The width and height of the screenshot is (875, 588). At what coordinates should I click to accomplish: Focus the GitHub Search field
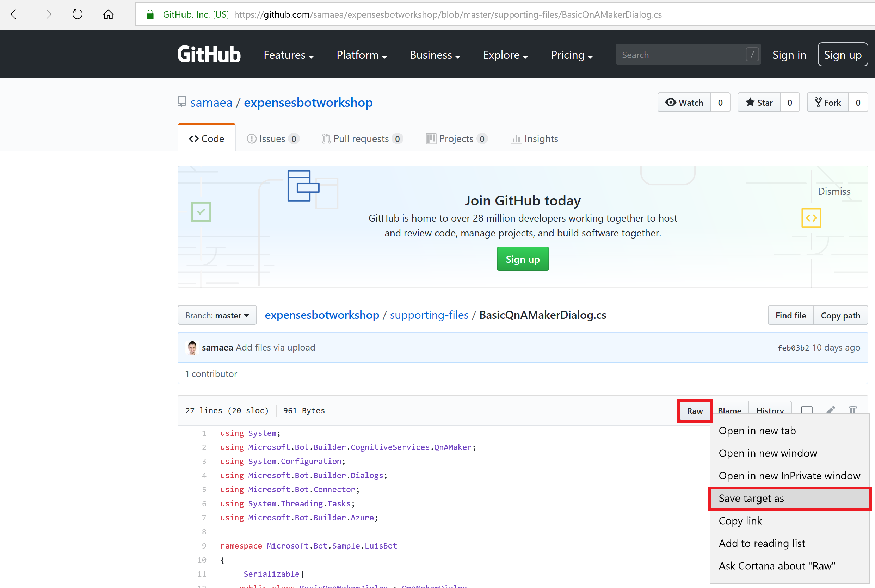pos(681,55)
